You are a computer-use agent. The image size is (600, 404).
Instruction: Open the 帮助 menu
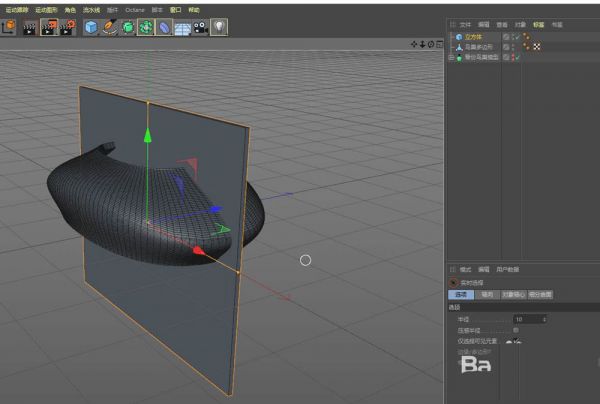tap(194, 10)
